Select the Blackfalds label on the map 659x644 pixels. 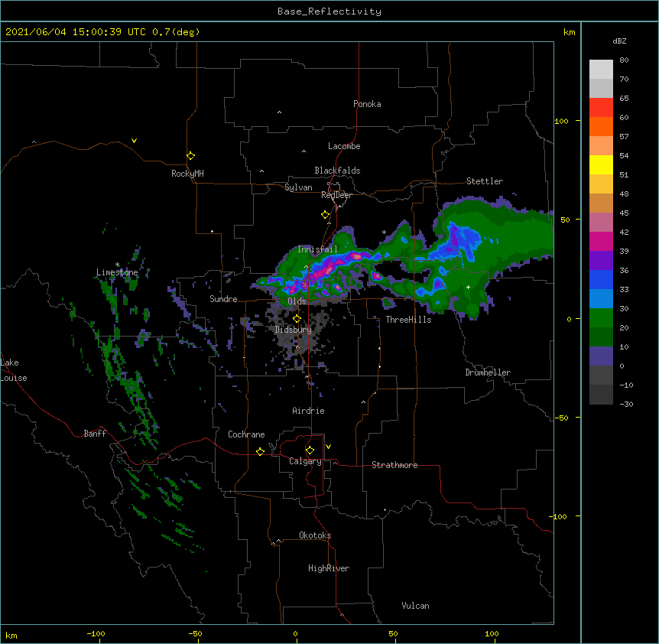pos(337,171)
